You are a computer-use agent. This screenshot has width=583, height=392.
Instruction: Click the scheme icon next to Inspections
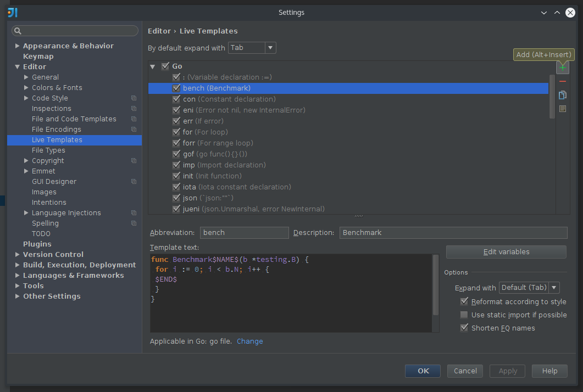(x=134, y=108)
